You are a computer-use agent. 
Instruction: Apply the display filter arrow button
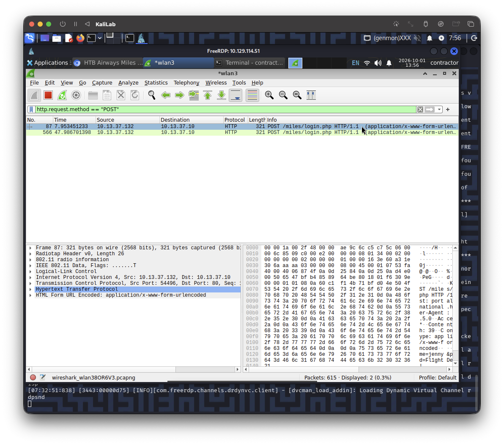430,109
